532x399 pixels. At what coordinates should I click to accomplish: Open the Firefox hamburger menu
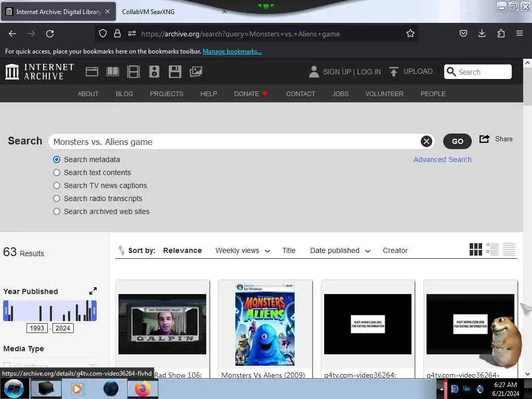(x=519, y=33)
